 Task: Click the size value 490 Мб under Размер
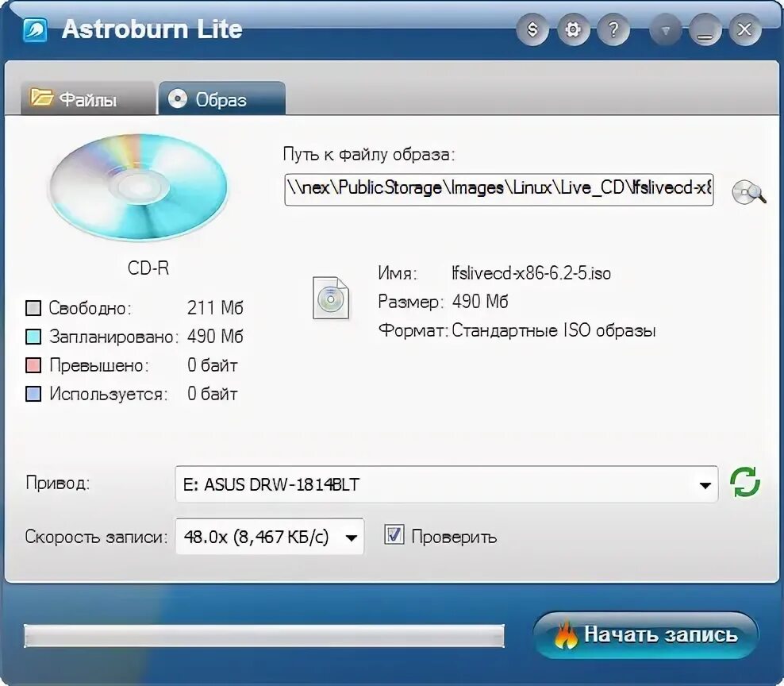point(480,302)
